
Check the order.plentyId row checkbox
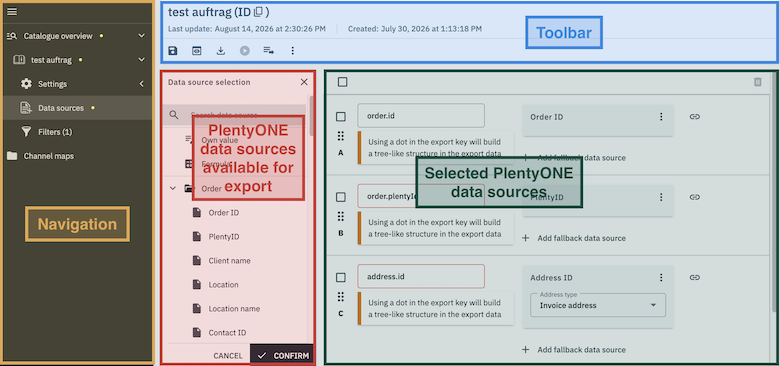pos(341,197)
